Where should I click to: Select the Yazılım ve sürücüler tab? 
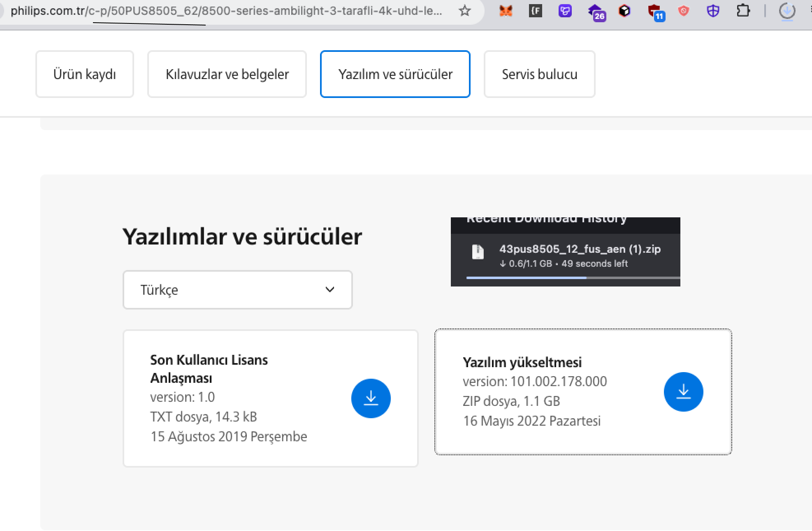[x=395, y=74]
